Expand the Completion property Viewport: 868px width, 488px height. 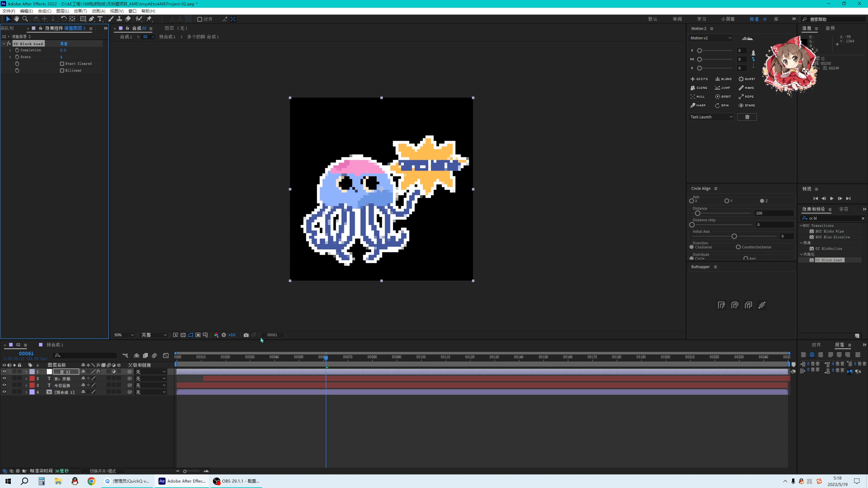[10, 50]
